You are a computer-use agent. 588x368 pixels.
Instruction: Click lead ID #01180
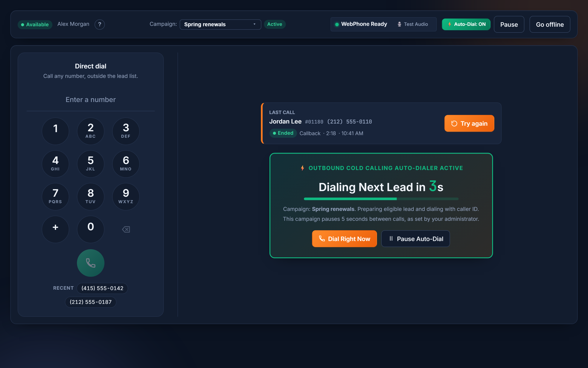314,122
